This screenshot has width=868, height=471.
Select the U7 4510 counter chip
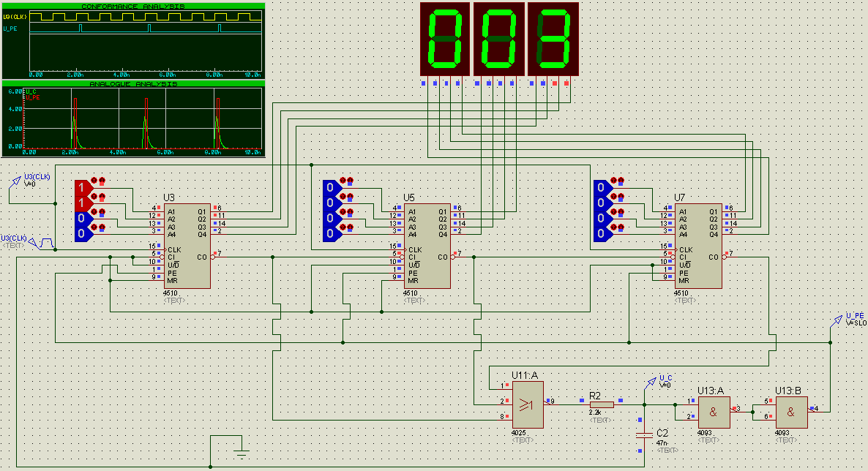tap(698, 246)
